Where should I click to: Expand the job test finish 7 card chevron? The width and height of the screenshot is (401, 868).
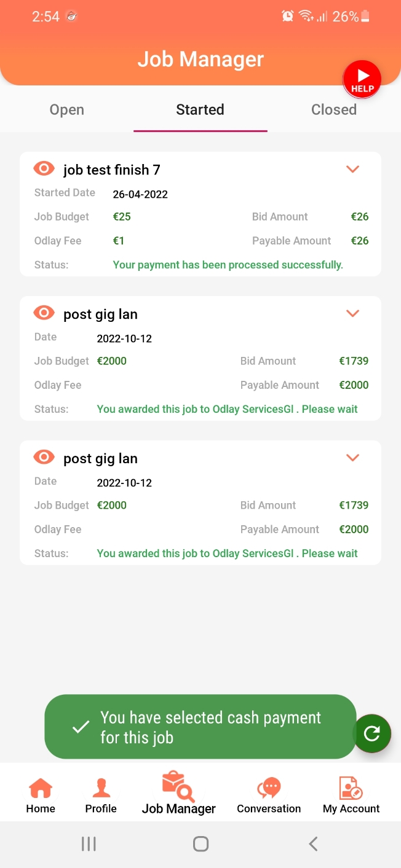click(x=352, y=169)
